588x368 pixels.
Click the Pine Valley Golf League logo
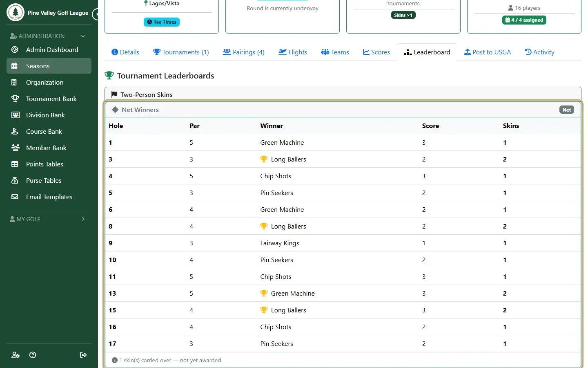pos(16,13)
